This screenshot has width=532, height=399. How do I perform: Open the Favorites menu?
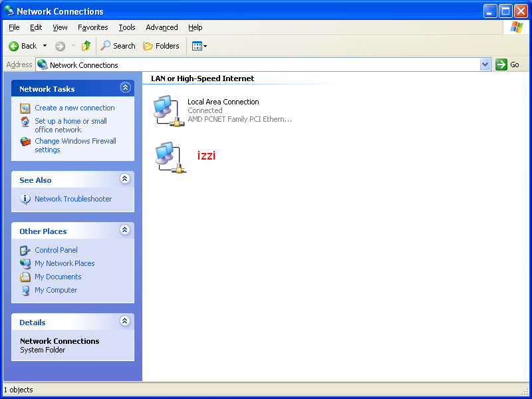point(92,27)
